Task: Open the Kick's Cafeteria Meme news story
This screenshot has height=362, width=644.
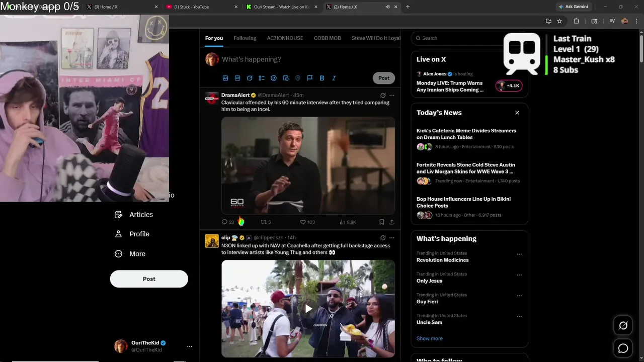Action: click(466, 134)
